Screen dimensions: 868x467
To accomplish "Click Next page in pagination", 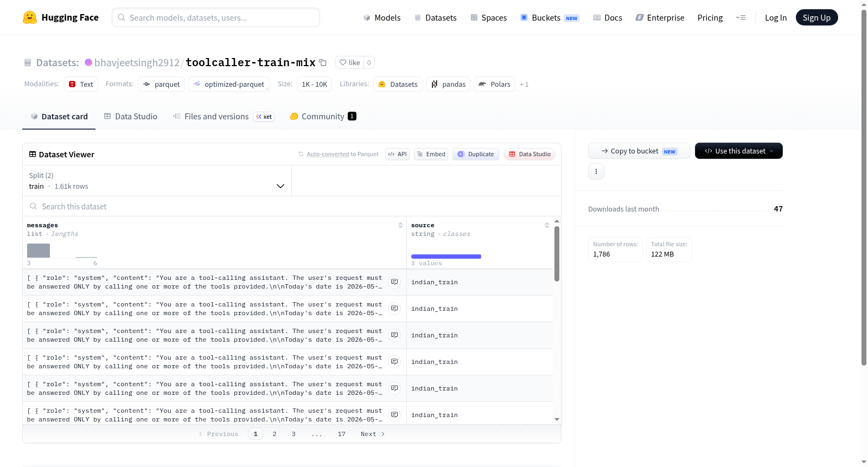I will coord(373,434).
